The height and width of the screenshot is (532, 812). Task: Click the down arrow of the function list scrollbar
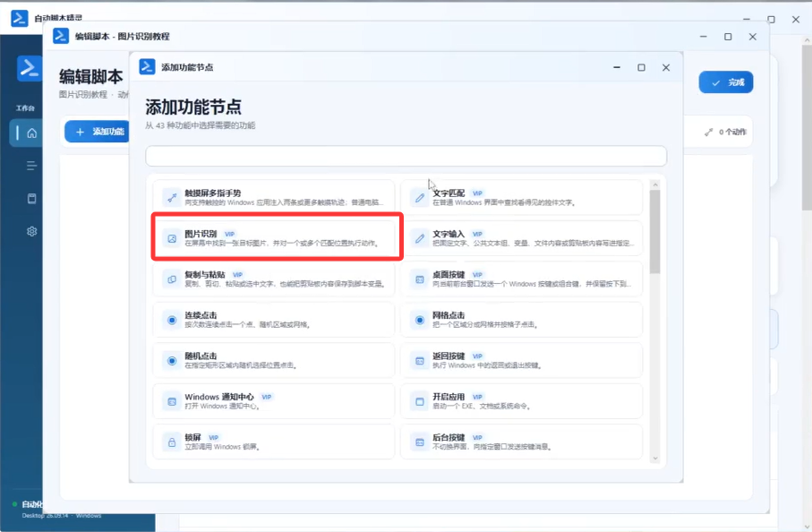tap(655, 458)
